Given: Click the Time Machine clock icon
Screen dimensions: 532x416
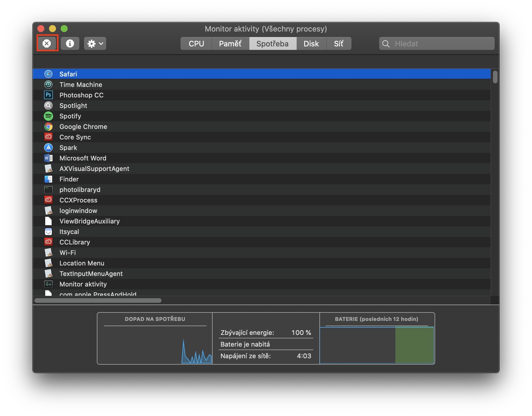Looking at the screenshot, I should pyautogui.click(x=48, y=85).
